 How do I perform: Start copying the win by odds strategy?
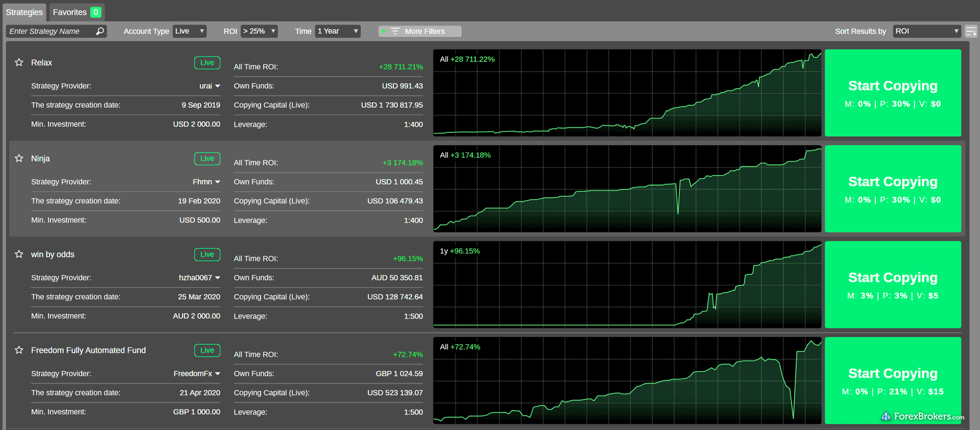click(892, 284)
